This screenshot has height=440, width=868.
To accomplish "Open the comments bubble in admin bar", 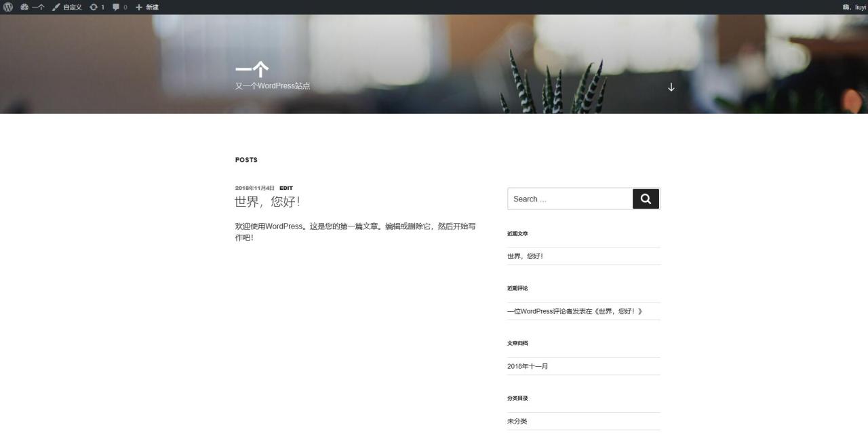I will click(x=120, y=7).
